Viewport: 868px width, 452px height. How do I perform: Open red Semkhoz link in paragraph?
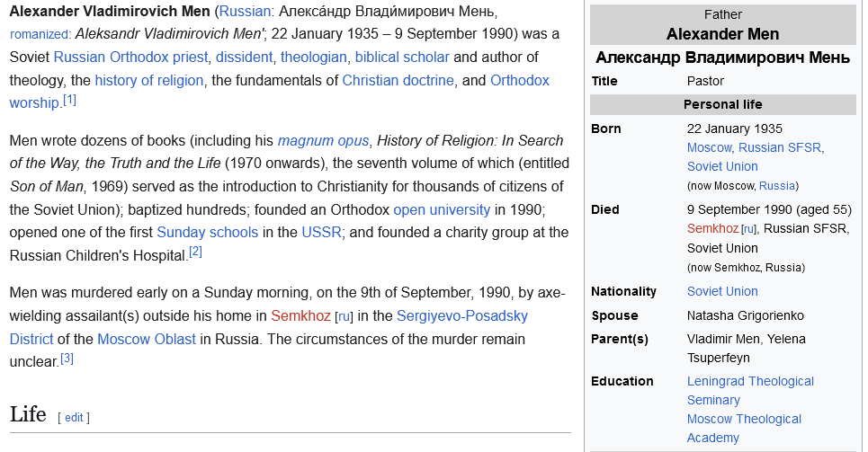[x=300, y=316]
